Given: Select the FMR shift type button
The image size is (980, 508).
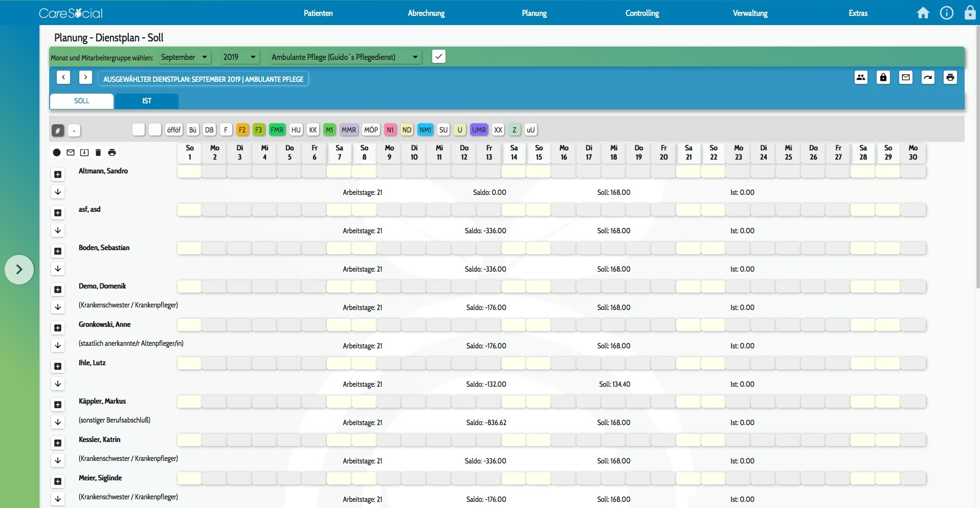Looking at the screenshot, I should point(277,130).
